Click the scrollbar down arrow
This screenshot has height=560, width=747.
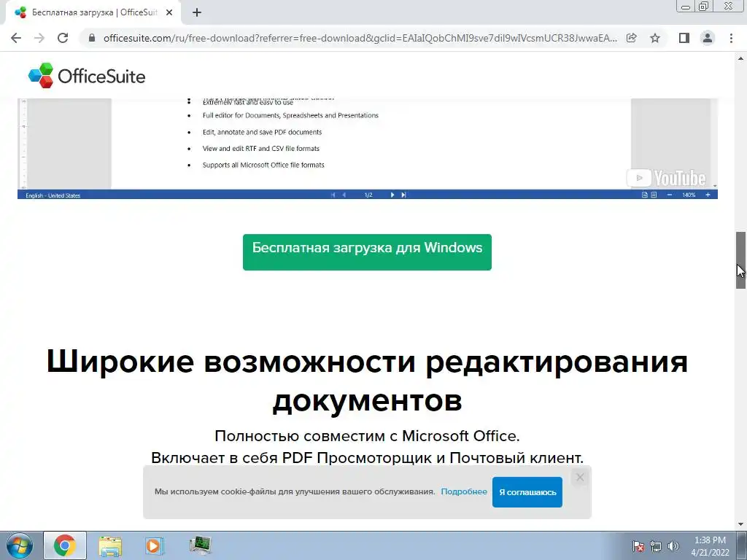740,525
